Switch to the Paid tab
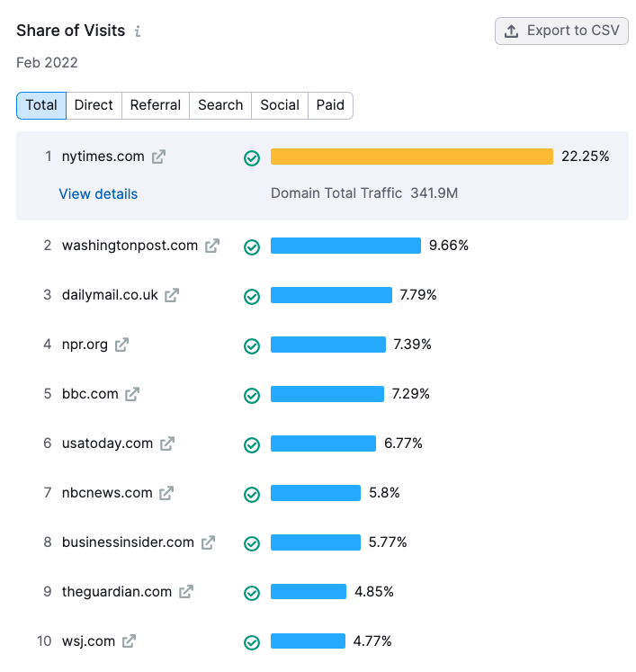The width and height of the screenshot is (636, 672). pyautogui.click(x=330, y=105)
